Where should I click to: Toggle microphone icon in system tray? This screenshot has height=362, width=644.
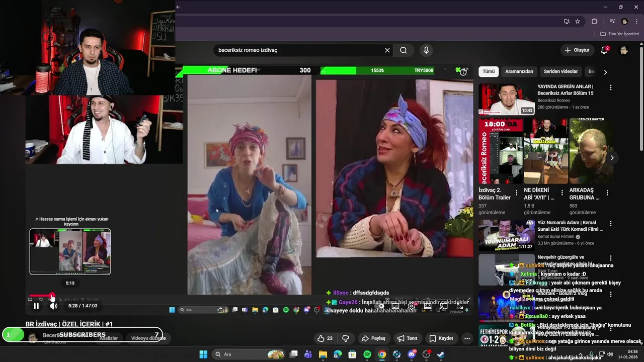(x=590, y=354)
